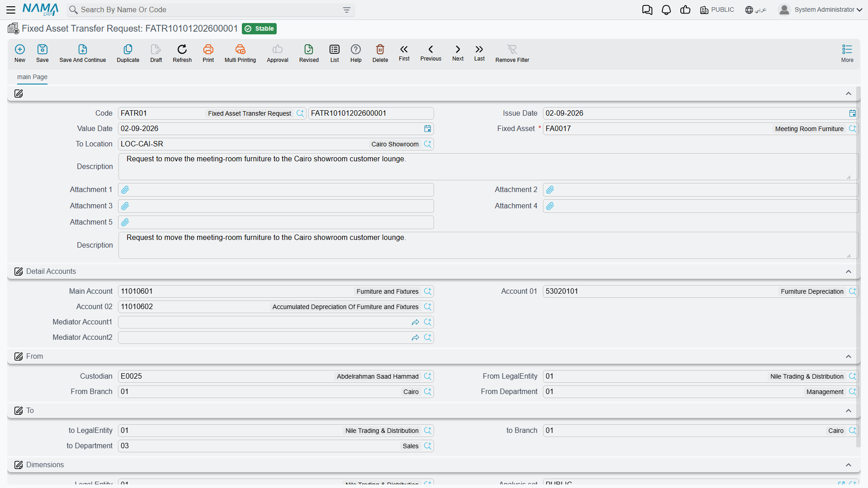The height and width of the screenshot is (488, 868).
Task: Open notifications bell
Action: point(666,10)
